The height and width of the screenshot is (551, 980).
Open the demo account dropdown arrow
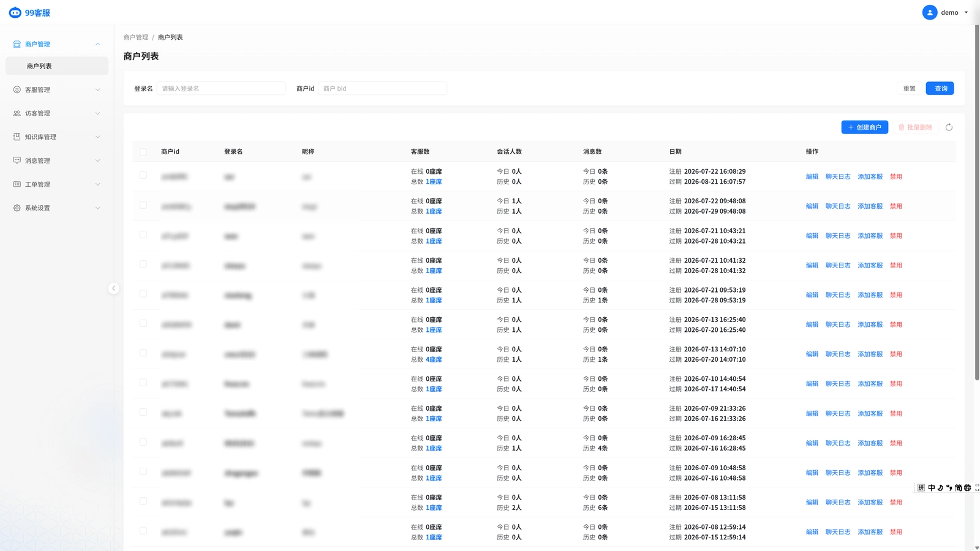(967, 12)
